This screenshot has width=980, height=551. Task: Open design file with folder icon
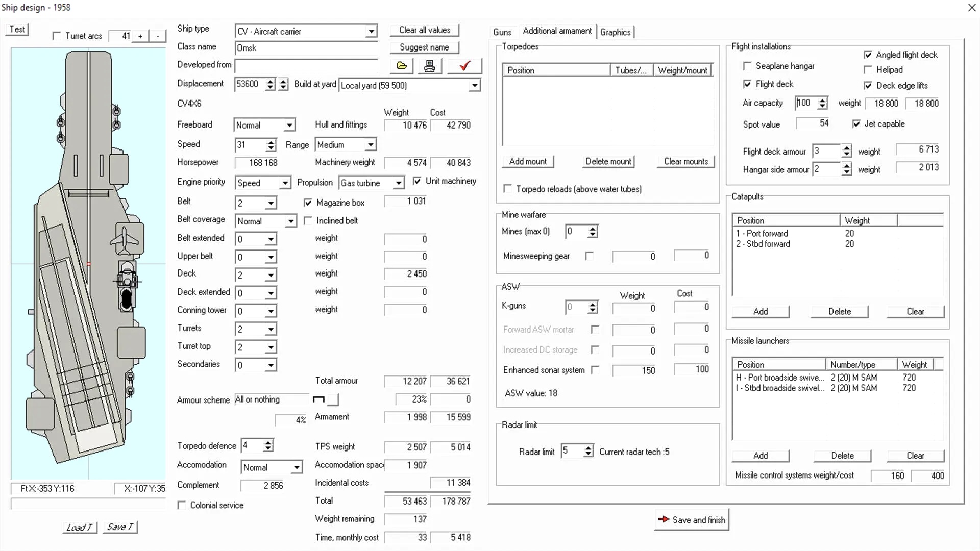click(x=402, y=66)
